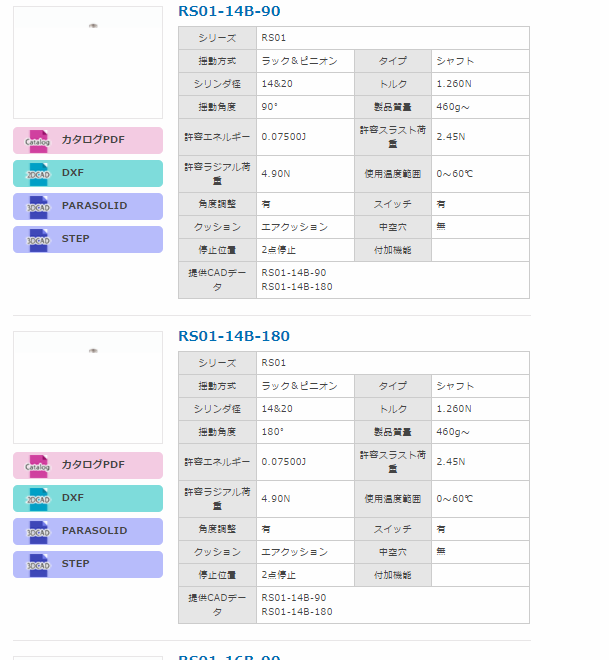Click the 2DCAD icon on RS01-14B-90 DXF
The width and height of the screenshot is (609, 660).
pos(38,174)
